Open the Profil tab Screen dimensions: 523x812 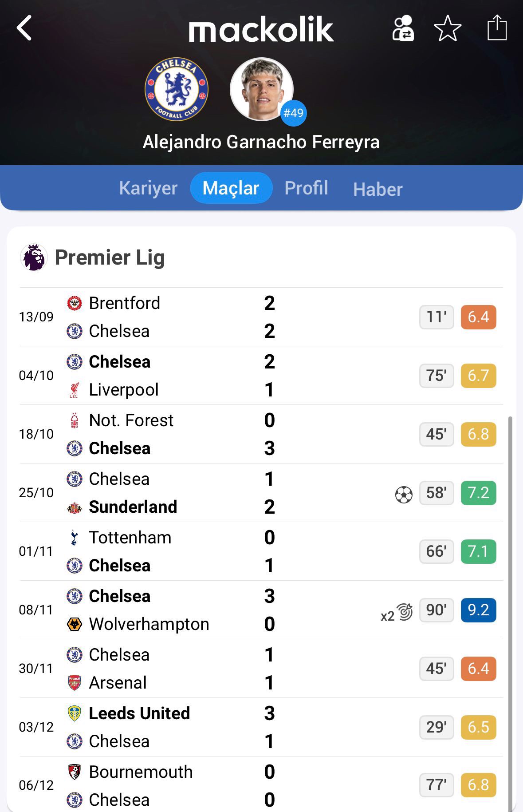[x=306, y=188]
